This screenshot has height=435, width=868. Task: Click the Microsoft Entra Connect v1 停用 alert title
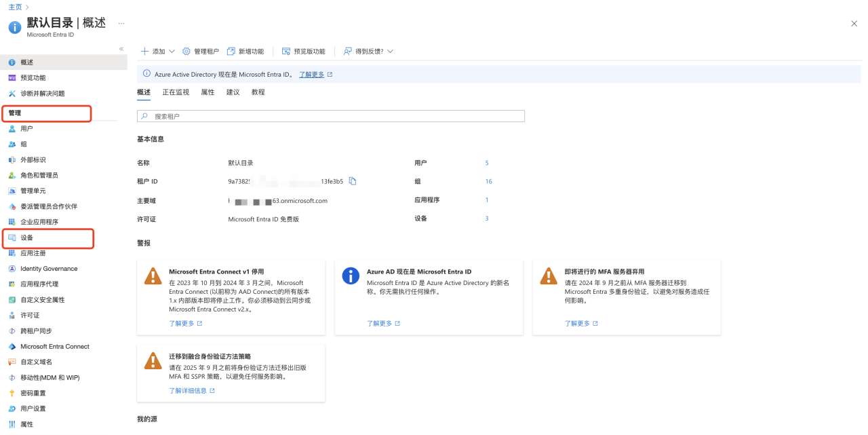tap(216, 271)
